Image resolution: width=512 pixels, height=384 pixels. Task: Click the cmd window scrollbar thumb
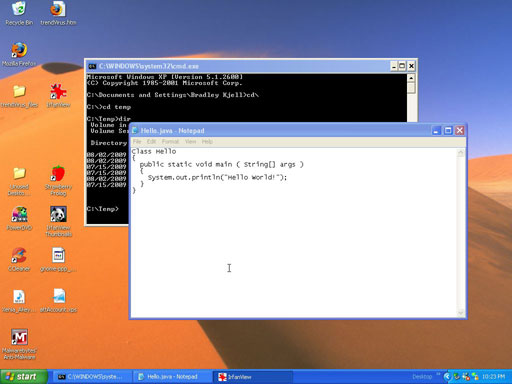411,88
